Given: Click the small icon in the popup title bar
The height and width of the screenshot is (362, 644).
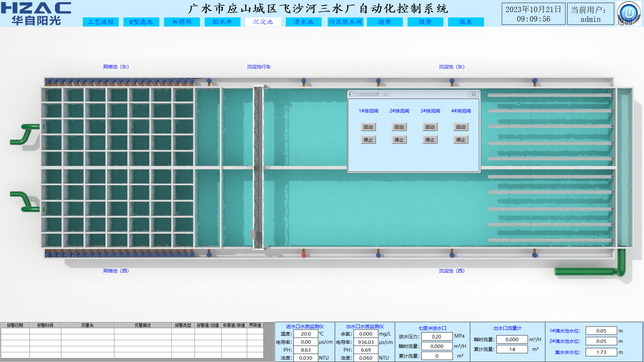Looking at the screenshot, I should click(x=351, y=94).
